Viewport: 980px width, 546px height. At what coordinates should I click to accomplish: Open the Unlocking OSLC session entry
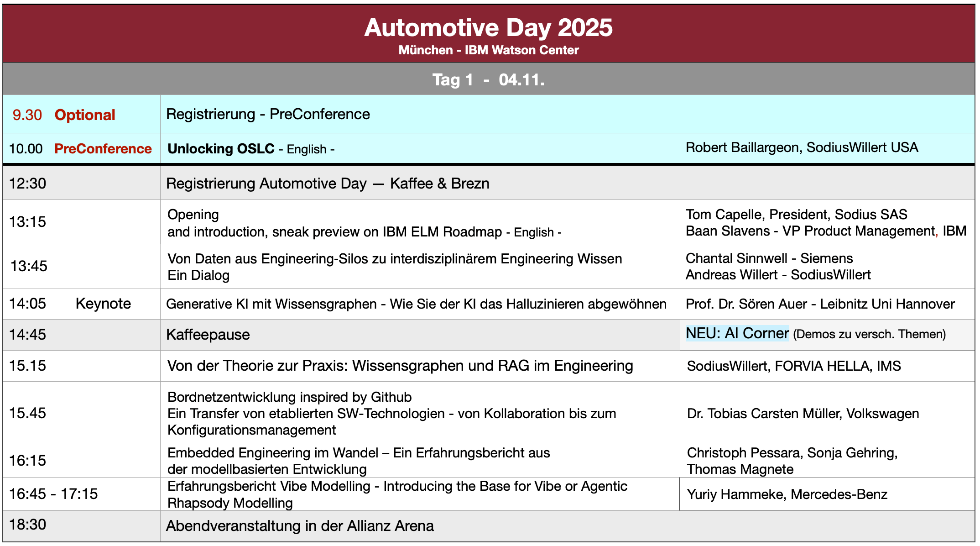(x=221, y=148)
